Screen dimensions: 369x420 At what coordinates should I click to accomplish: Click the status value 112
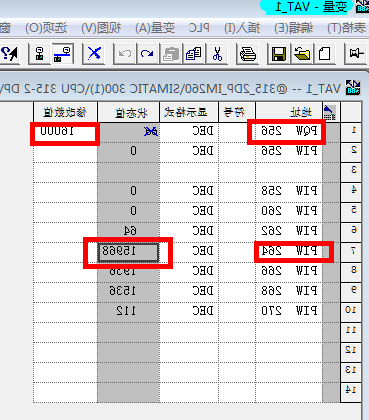click(x=129, y=312)
